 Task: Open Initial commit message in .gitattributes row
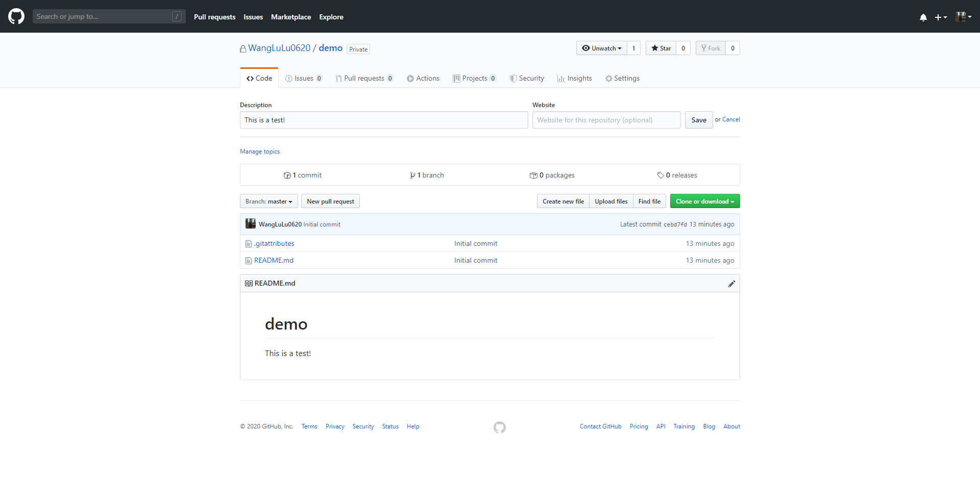tap(476, 244)
